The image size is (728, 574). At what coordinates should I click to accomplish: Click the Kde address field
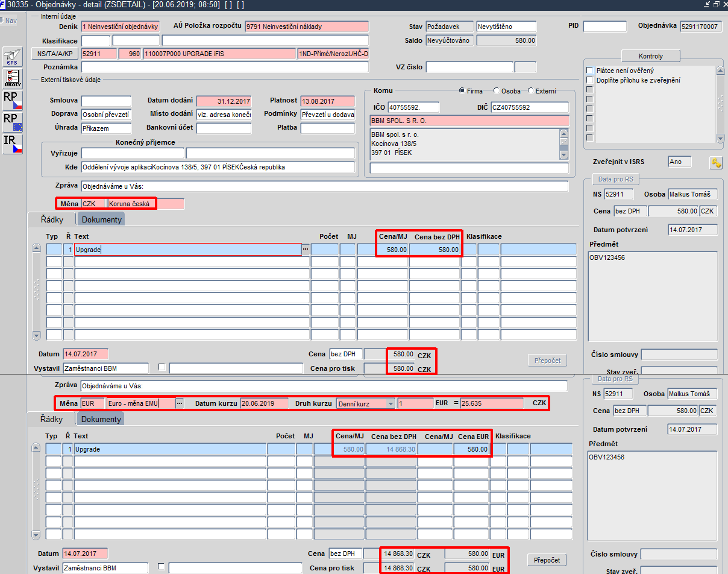(218, 167)
